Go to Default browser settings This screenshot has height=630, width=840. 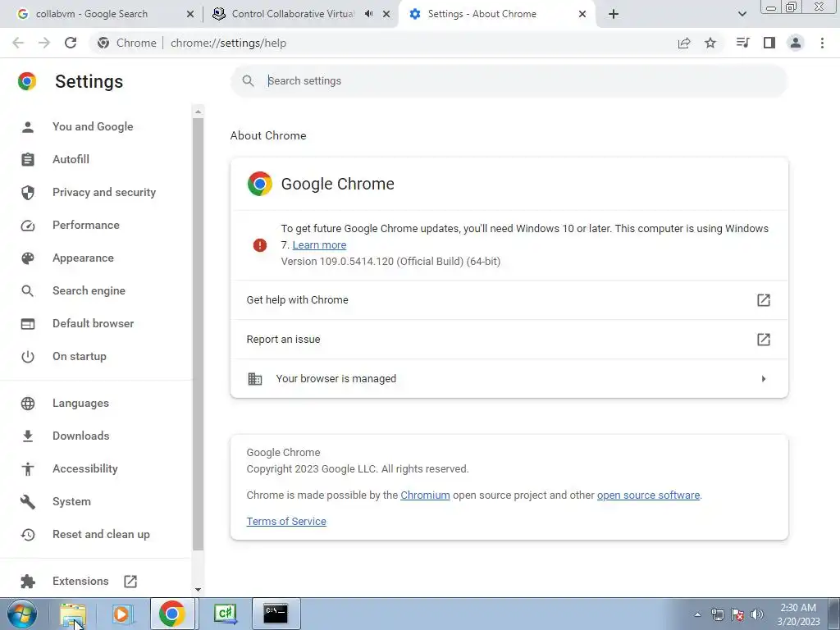click(x=94, y=323)
